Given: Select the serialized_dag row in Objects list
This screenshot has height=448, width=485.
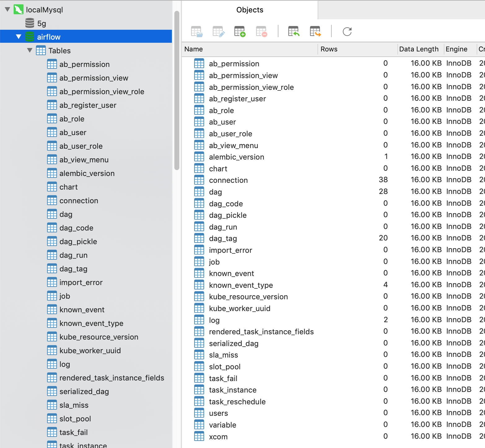Looking at the screenshot, I should (333, 343).
